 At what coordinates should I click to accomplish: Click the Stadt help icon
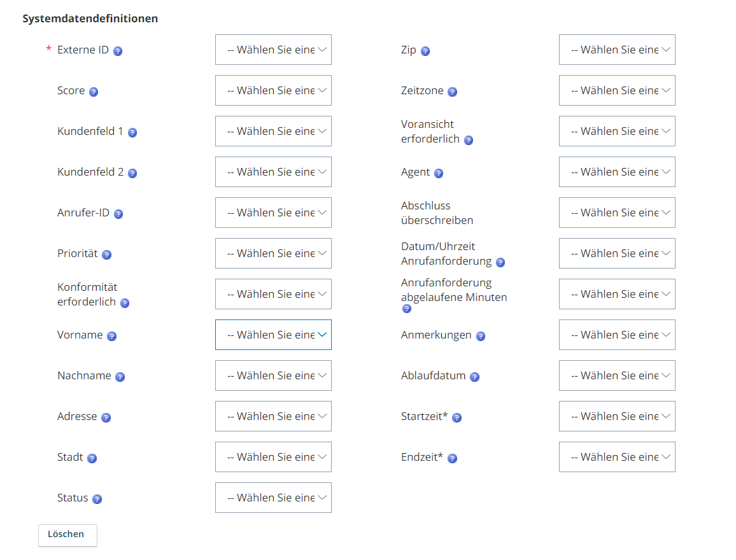pos(92,458)
